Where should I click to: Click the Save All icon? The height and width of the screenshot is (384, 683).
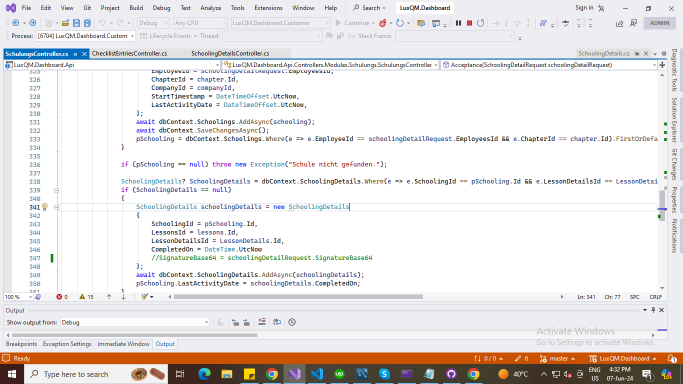[x=87, y=23]
